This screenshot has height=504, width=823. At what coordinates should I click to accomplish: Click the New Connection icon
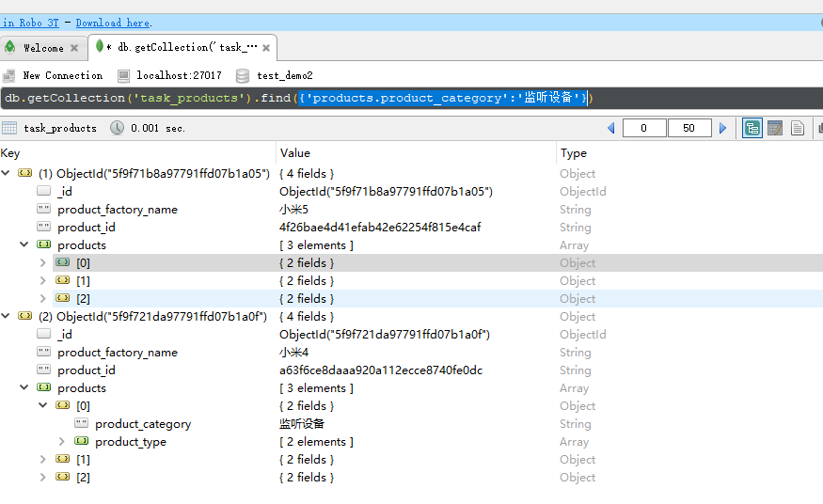point(8,76)
